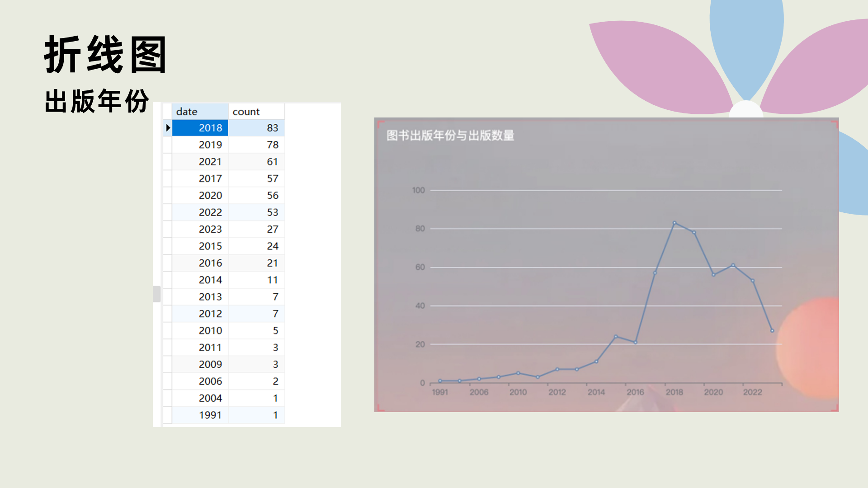Click the count value 2
The width and height of the screenshot is (868, 488).
256,381
